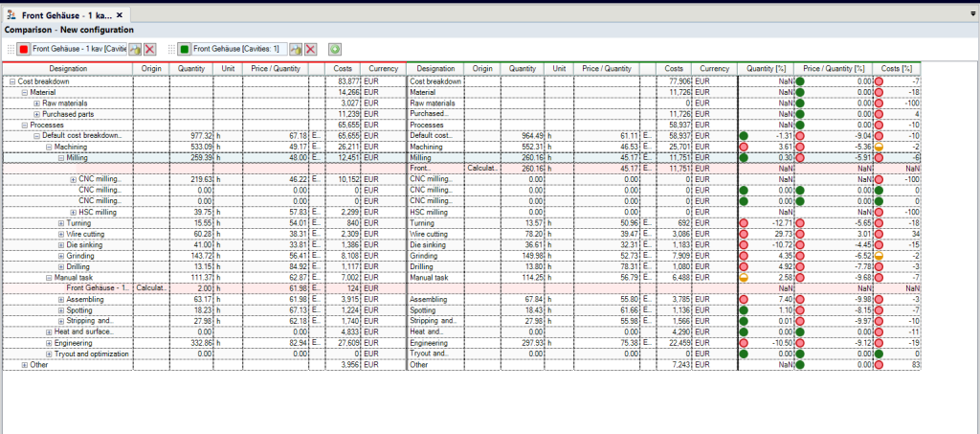The width and height of the screenshot is (980, 434).
Task: Expand the 'Wire cutting' tree node
Action: click(61, 234)
